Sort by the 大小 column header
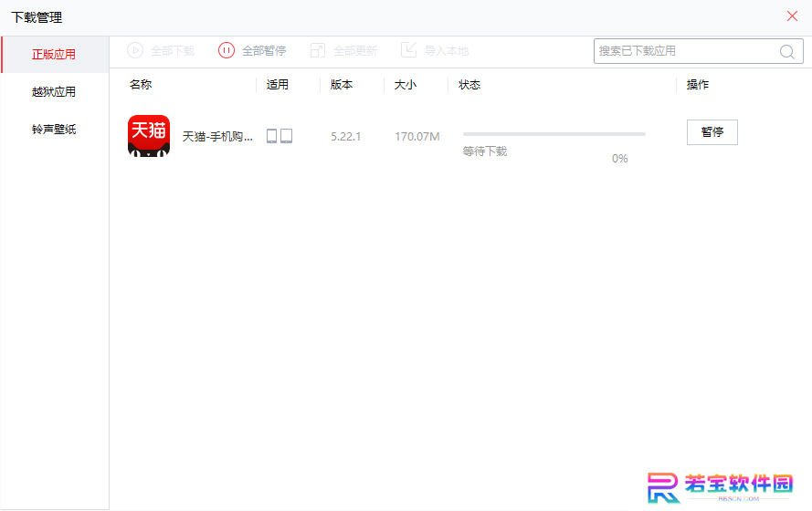Viewport: 812px width, 511px height. pos(405,84)
